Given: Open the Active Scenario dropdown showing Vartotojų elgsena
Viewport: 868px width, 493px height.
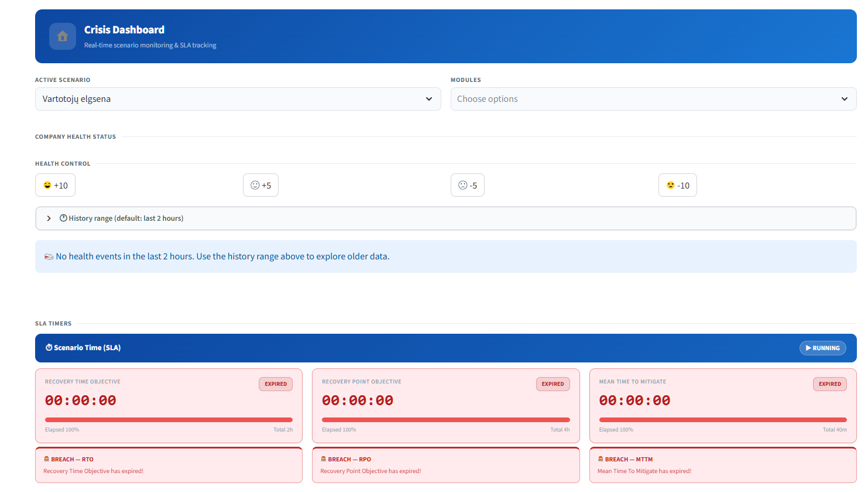Looking at the screenshot, I should pyautogui.click(x=238, y=99).
